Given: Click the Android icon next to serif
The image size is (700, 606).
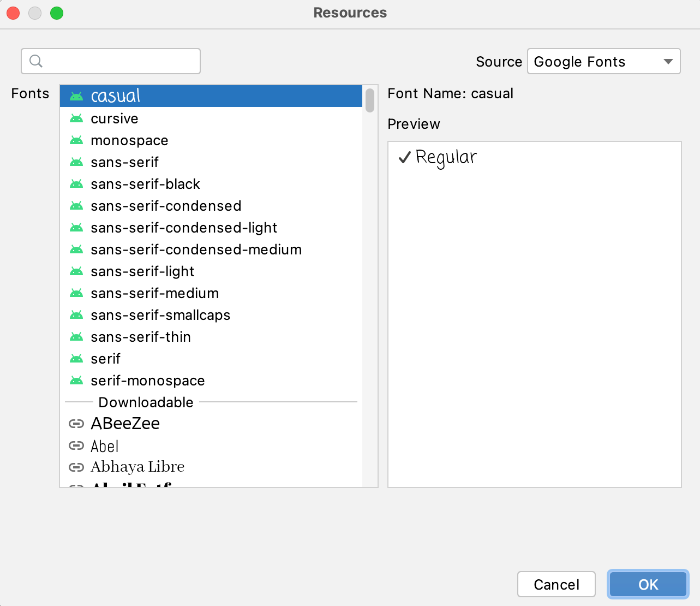Looking at the screenshot, I should pyautogui.click(x=76, y=359).
